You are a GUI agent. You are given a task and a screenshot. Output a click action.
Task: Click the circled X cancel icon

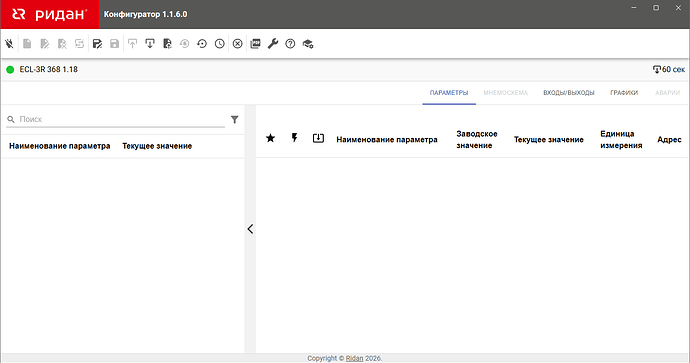coord(238,44)
